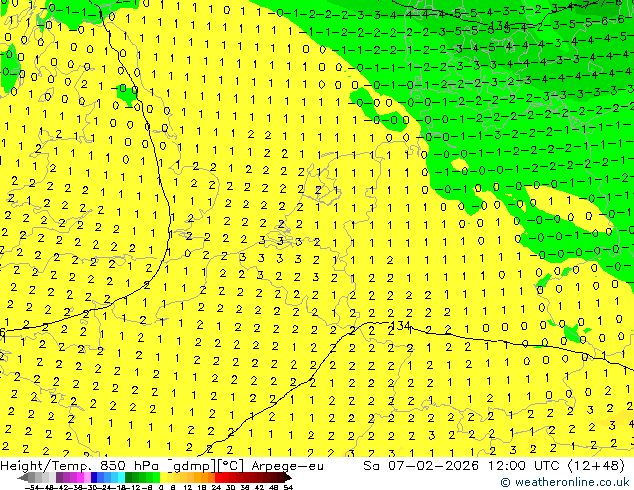634x490 pixels.
Task: Pick the bright yellow swatch in the legend
Action: [163, 477]
